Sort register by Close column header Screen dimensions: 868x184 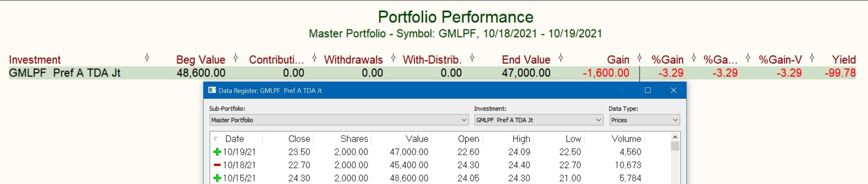(299, 139)
